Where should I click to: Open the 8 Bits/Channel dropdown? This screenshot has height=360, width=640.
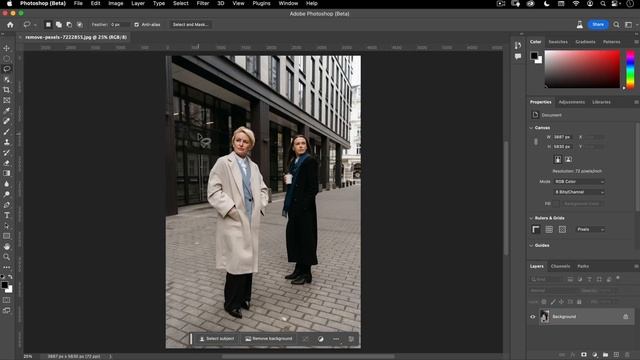[579, 192]
